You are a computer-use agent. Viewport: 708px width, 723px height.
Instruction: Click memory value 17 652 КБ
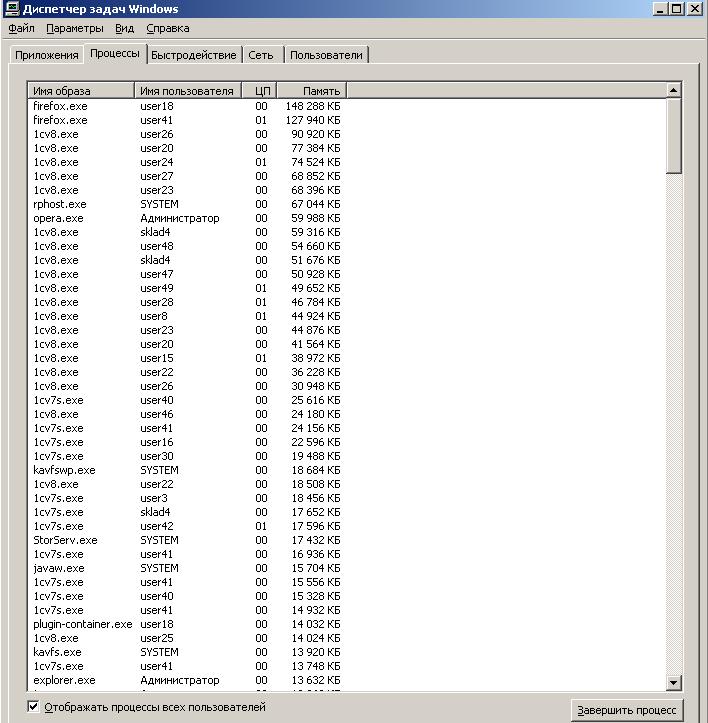[x=315, y=512]
